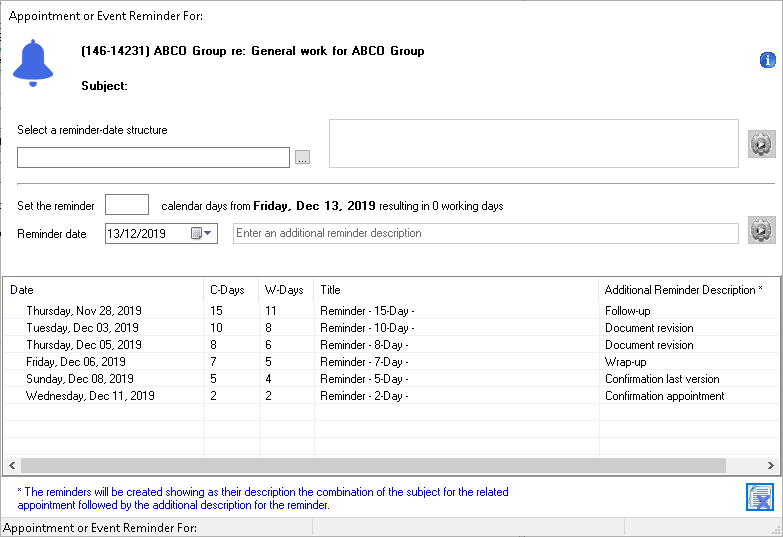Click the 'Wrap-up' description cell

[x=625, y=362]
